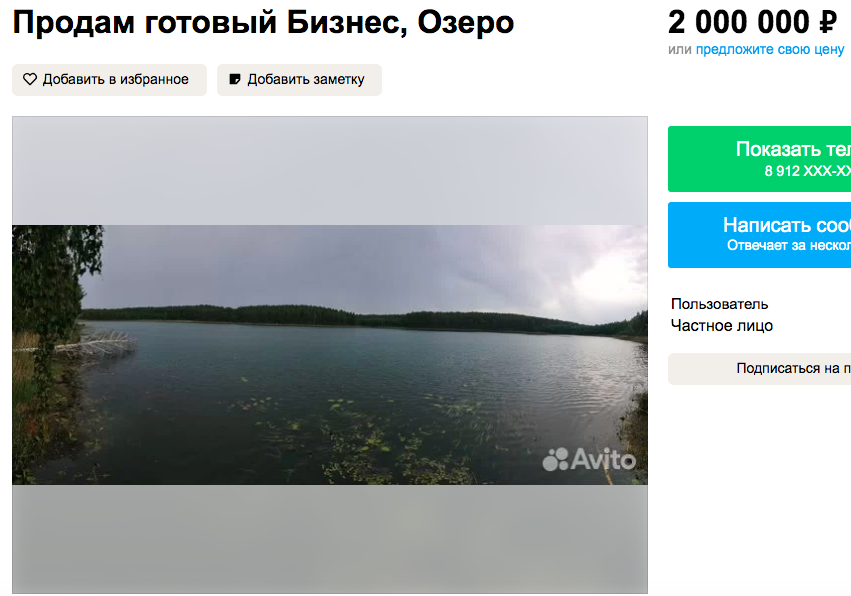Click the Отвечает за несколько response-time text
Screen dimensions: 851x596
pyautogui.click(x=789, y=245)
